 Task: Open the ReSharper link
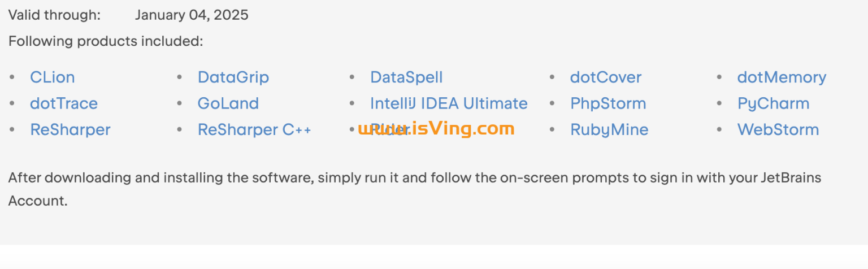click(70, 129)
